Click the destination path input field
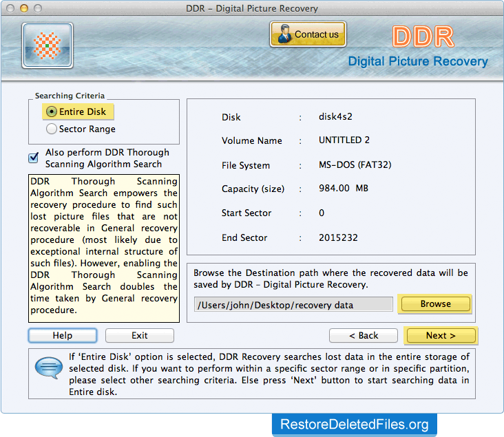504x437 pixels. tap(293, 304)
